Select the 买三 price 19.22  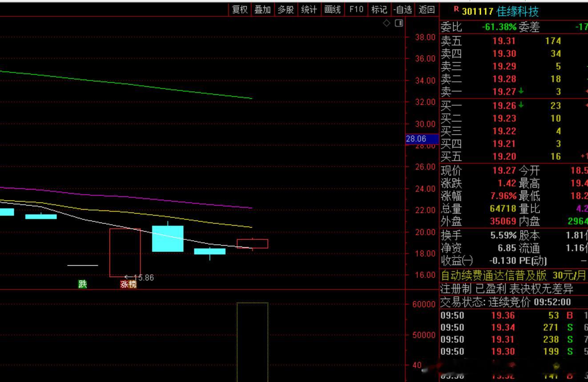(504, 131)
